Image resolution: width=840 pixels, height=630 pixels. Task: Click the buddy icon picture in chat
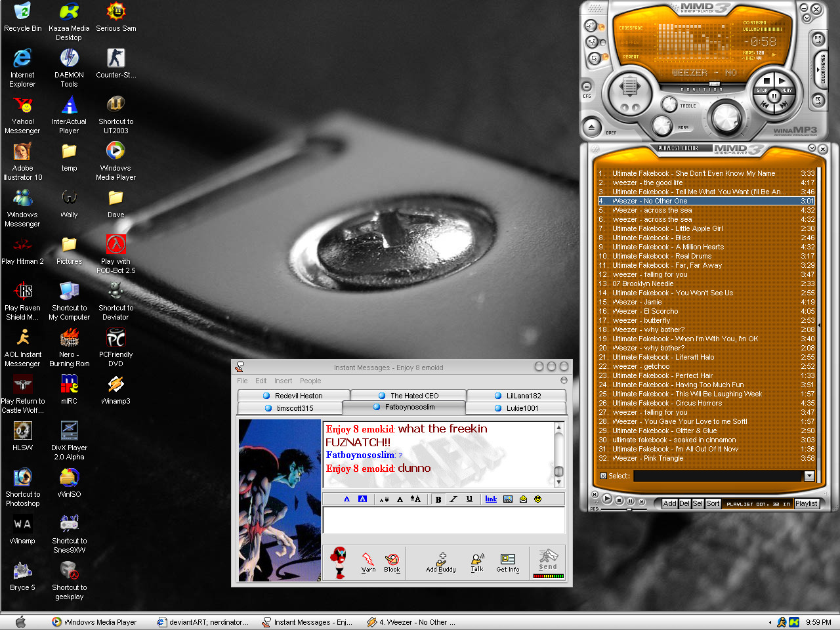[x=280, y=501]
